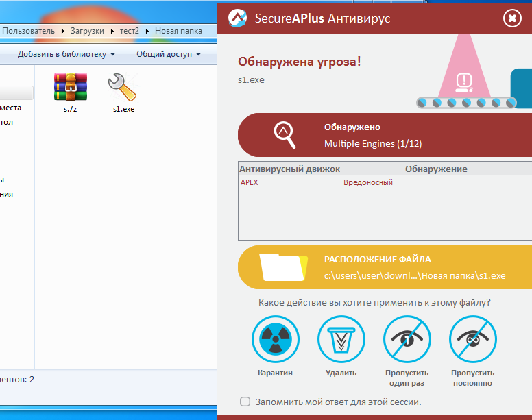Click the scanner conveyor alert illustration
The image size is (532, 420).
point(474,71)
